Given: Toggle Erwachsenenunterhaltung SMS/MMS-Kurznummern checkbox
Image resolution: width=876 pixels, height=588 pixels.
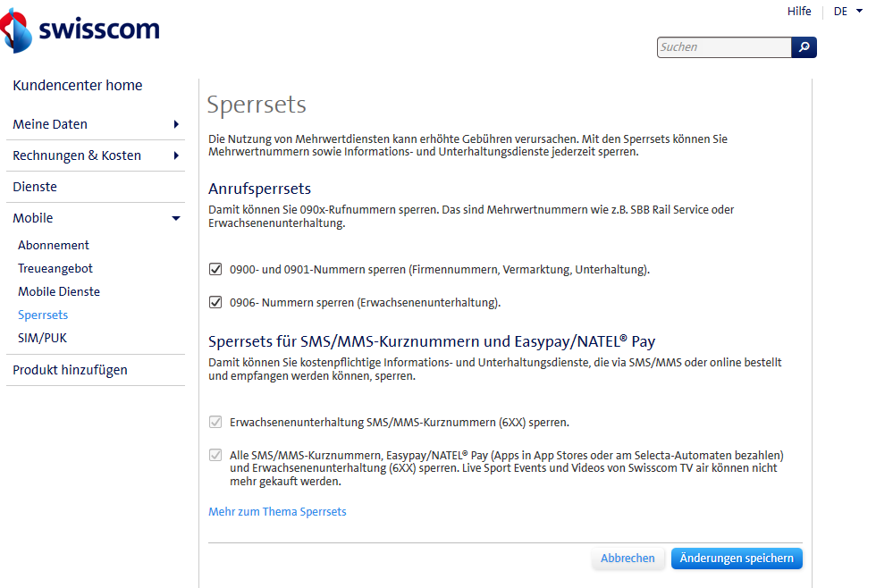Looking at the screenshot, I should point(215,422).
